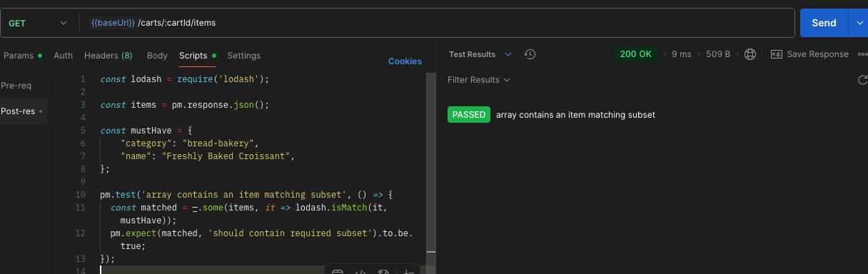Click the refresh test results icon
The image size is (868, 274).
point(862,80)
